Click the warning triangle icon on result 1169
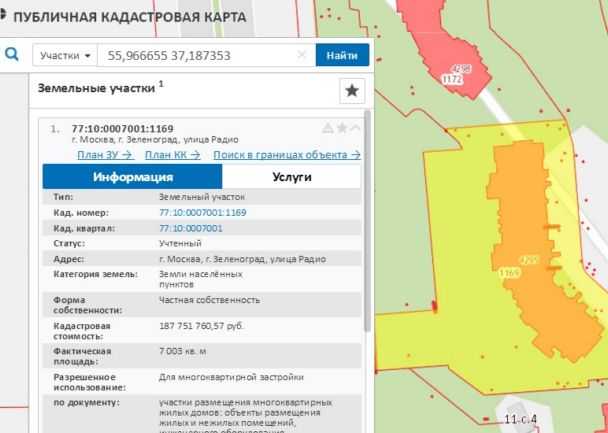The width and height of the screenshot is (608, 433). click(x=328, y=128)
